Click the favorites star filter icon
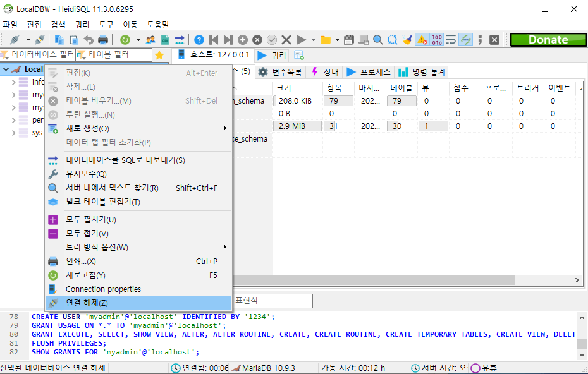 click(x=159, y=55)
